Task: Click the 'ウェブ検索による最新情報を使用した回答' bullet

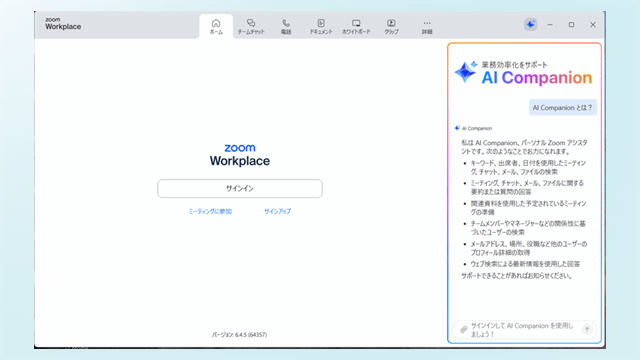Action: (x=525, y=264)
